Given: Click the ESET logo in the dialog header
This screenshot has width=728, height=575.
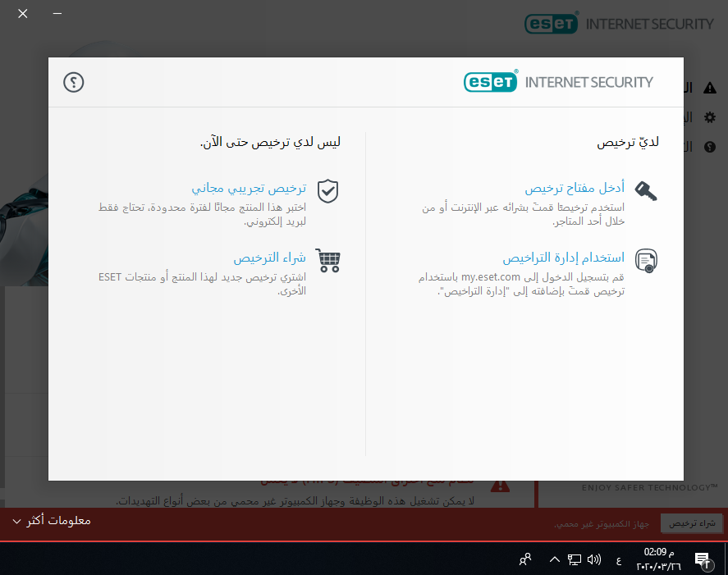Looking at the screenshot, I should click(x=490, y=82).
